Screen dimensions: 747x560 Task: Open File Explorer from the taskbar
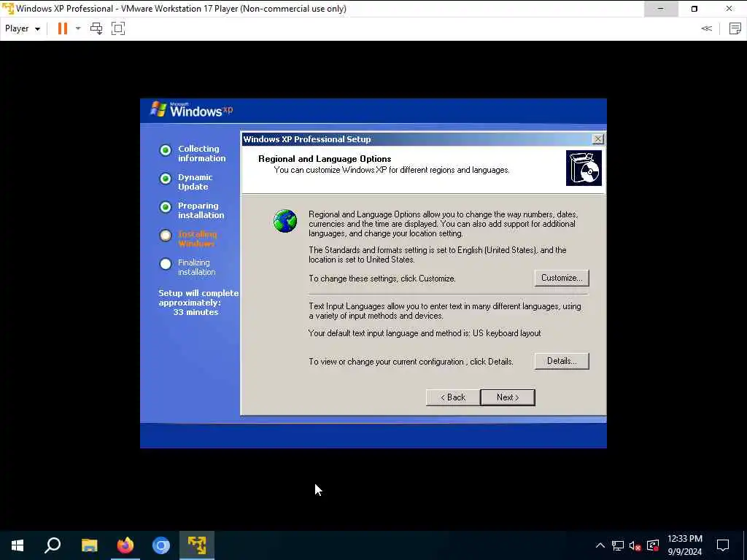pos(89,545)
